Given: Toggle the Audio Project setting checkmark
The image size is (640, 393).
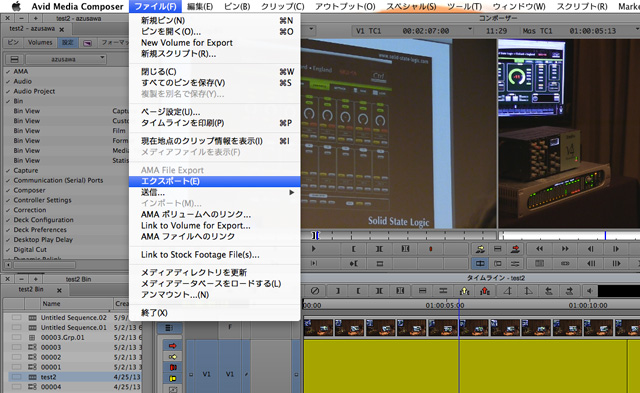Looking at the screenshot, I should [x=8, y=91].
